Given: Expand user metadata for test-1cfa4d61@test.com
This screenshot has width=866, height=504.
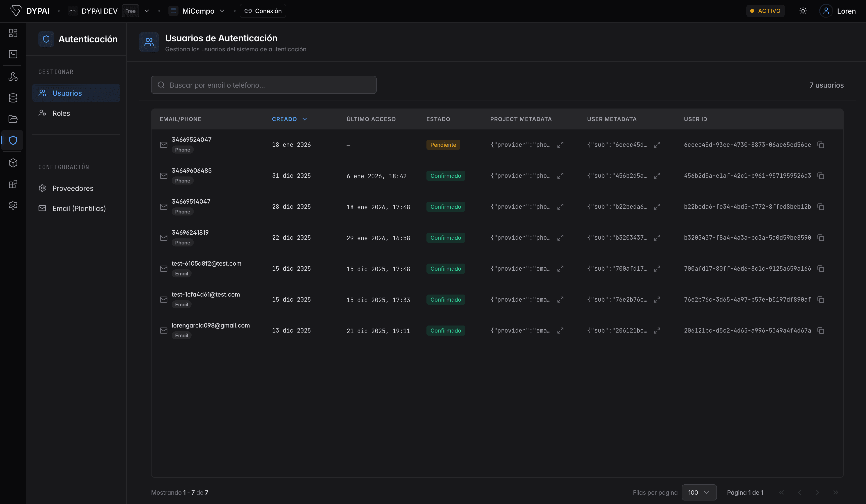Looking at the screenshot, I should pyautogui.click(x=657, y=300).
